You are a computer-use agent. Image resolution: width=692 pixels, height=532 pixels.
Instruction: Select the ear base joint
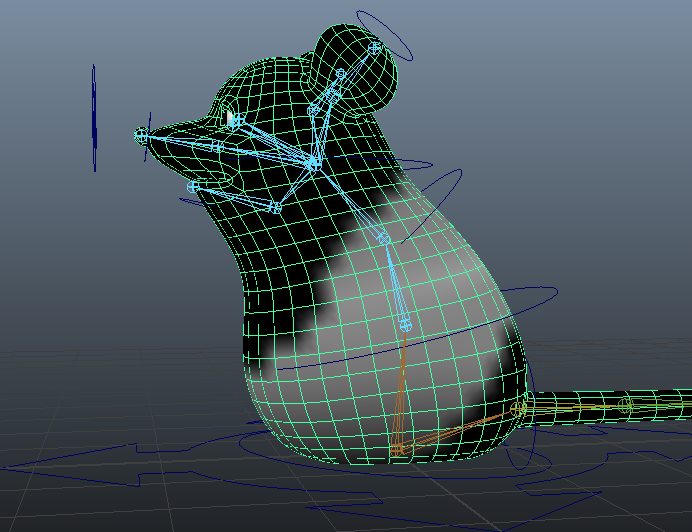315,110
